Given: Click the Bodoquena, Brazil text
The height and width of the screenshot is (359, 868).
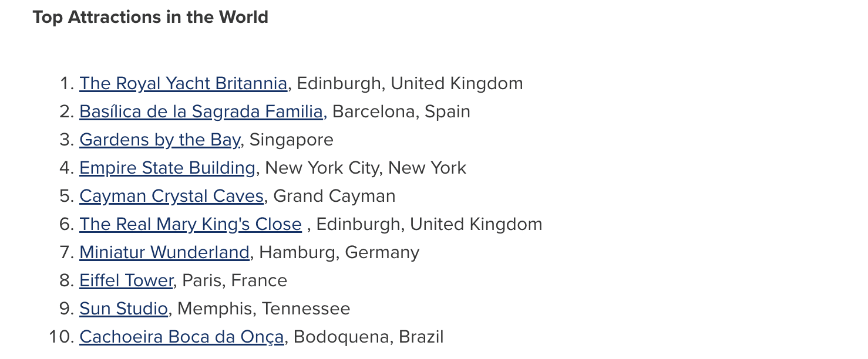Looking at the screenshot, I should pyautogui.click(x=369, y=337).
